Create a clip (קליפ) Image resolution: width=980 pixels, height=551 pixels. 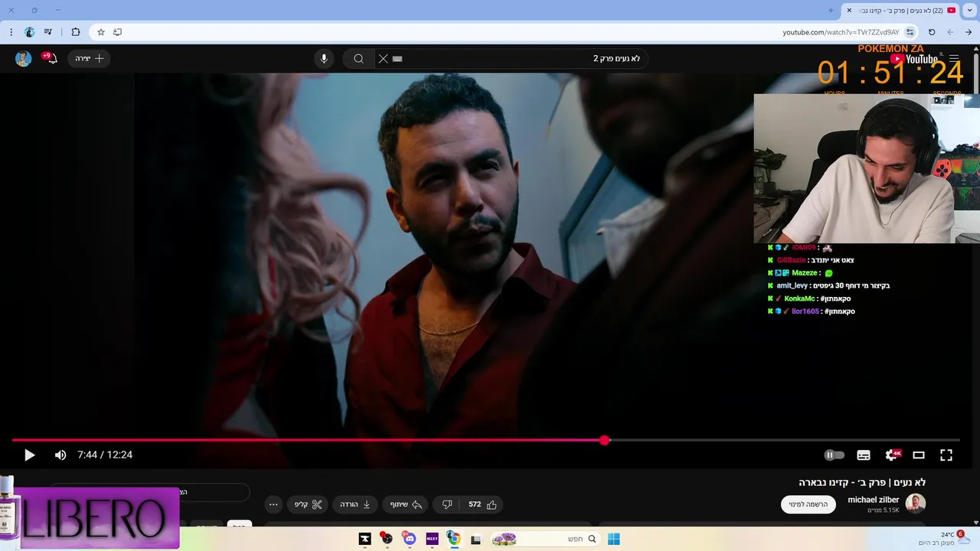pos(308,504)
